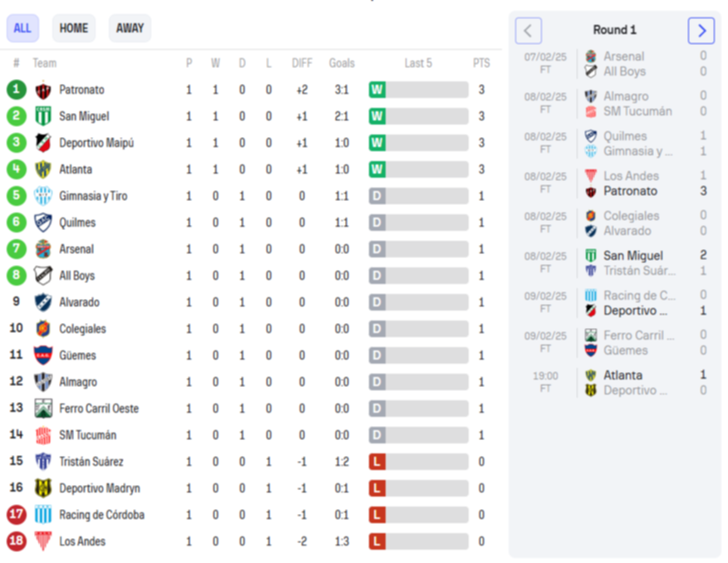Go to the next round with right arrow
The image size is (728, 563).
pos(701,31)
